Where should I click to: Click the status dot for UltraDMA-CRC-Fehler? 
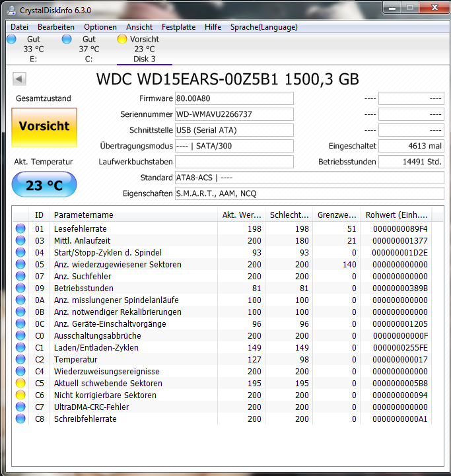point(20,407)
